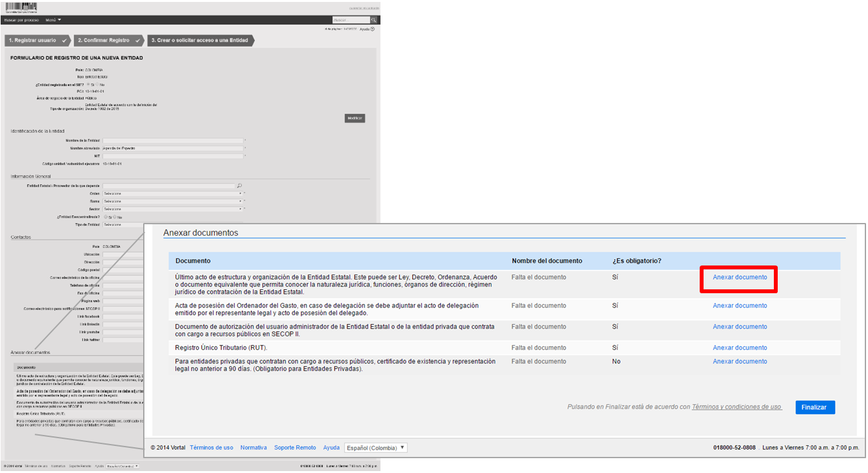Click the Modificar button

pyautogui.click(x=355, y=118)
